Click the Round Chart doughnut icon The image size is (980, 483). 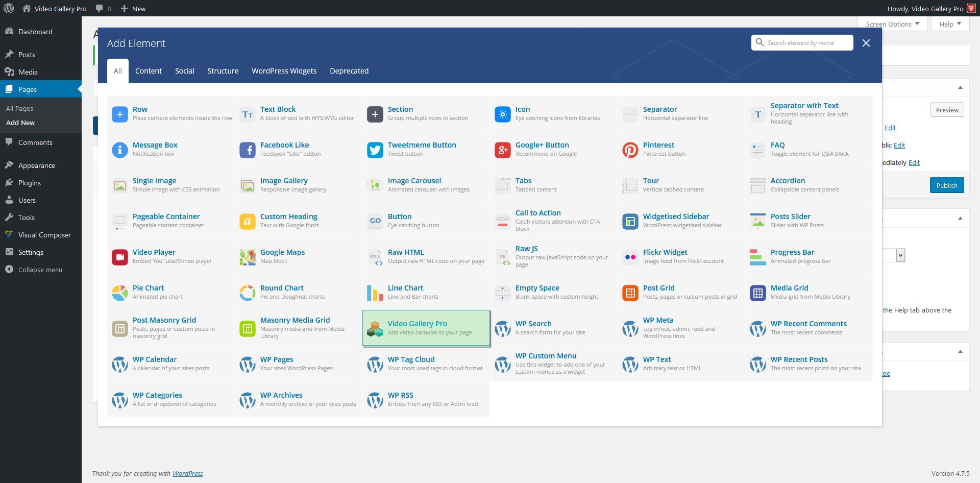(248, 293)
